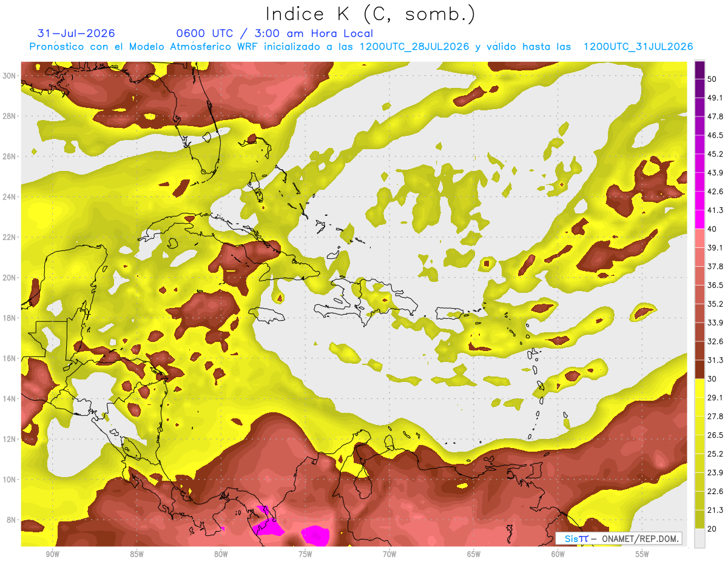The width and height of the screenshot is (728, 562).
Task: Click legend value "45.2"
Action: click(715, 154)
